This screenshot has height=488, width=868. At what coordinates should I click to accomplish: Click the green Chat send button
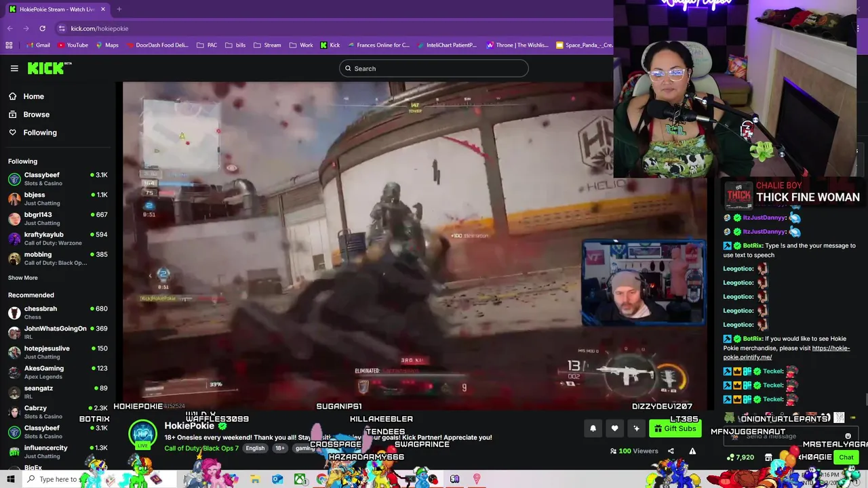click(846, 457)
